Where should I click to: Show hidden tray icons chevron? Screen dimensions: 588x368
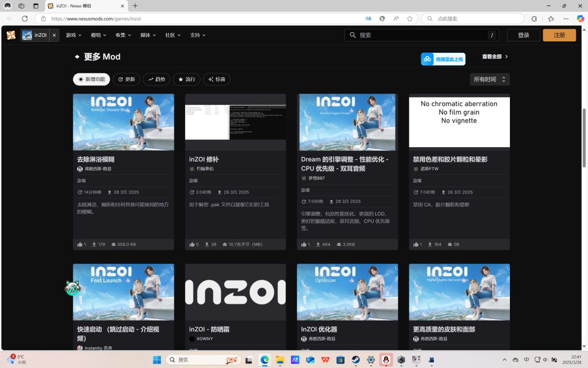pyautogui.click(x=504, y=360)
